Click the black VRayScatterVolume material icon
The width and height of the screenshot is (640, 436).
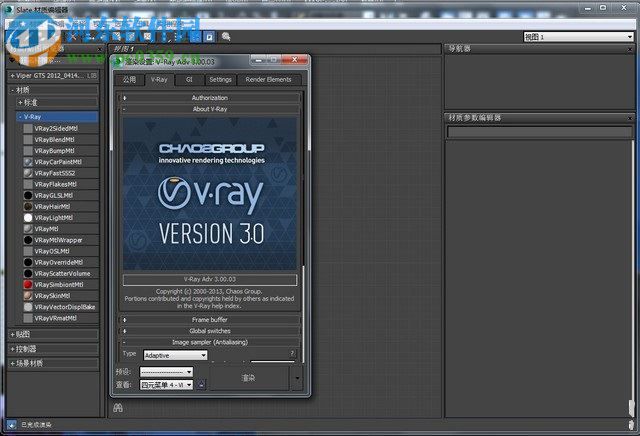[x=28, y=274]
